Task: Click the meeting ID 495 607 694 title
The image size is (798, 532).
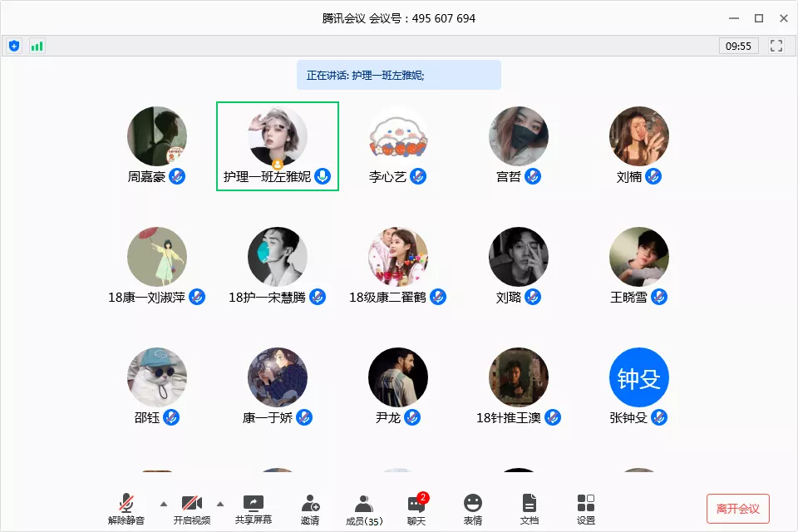Action: pos(398,18)
